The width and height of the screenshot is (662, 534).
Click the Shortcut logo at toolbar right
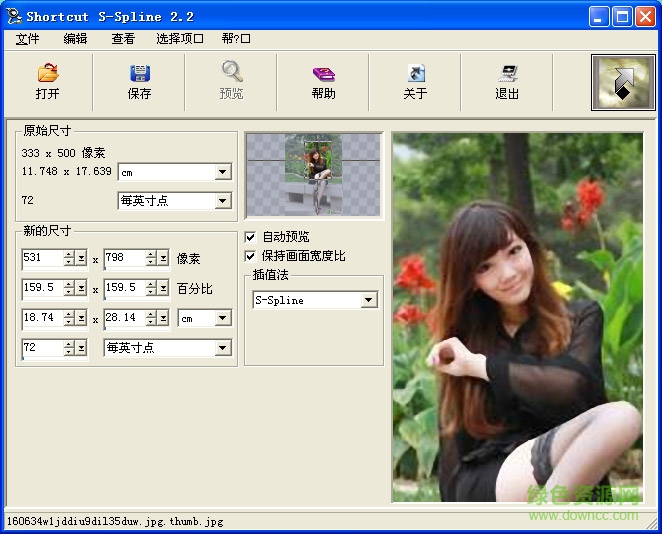pos(621,82)
